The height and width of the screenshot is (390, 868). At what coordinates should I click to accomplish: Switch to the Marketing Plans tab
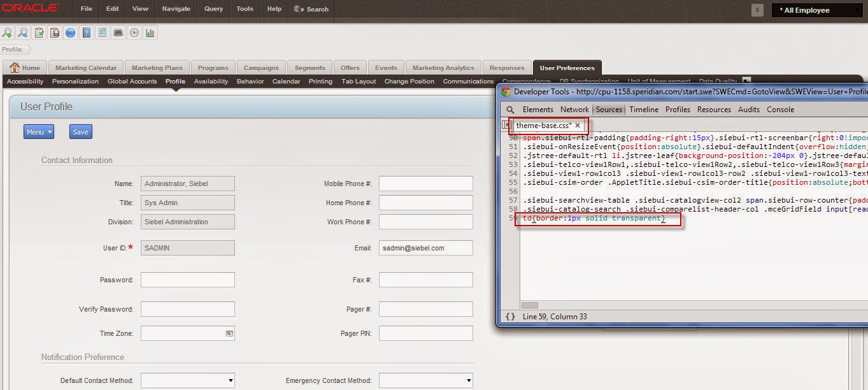pyautogui.click(x=157, y=68)
